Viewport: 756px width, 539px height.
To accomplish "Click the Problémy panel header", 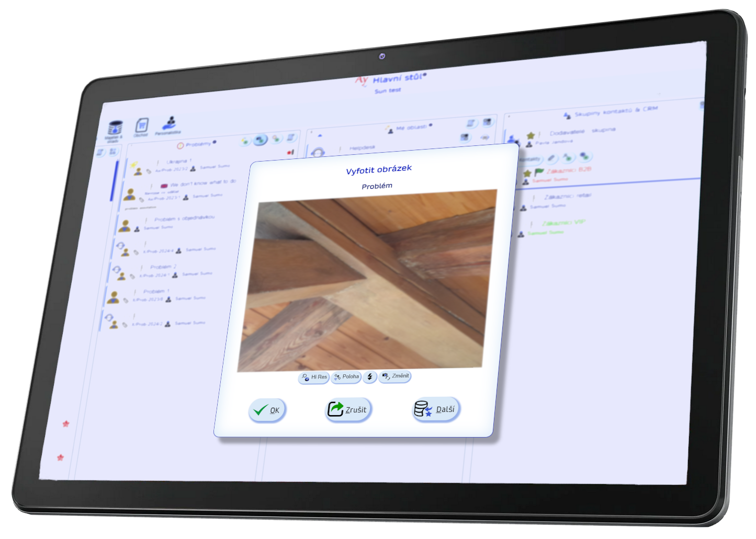I will click(197, 144).
